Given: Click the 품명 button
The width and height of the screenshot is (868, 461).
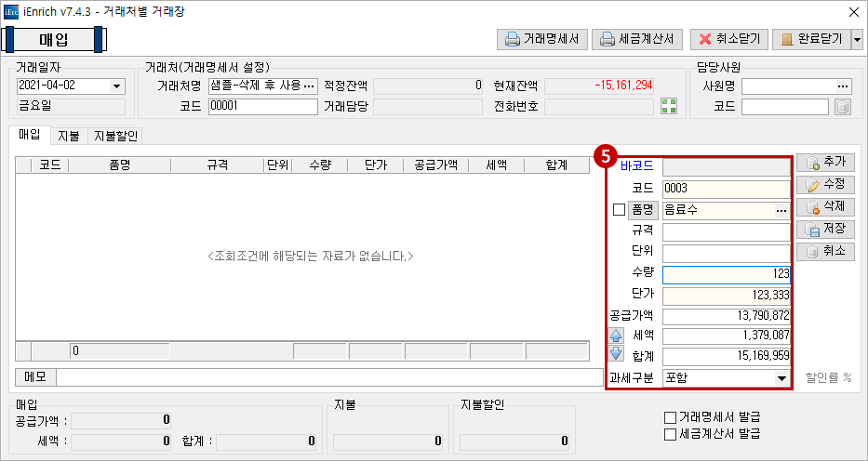Looking at the screenshot, I should pyautogui.click(x=642, y=210).
